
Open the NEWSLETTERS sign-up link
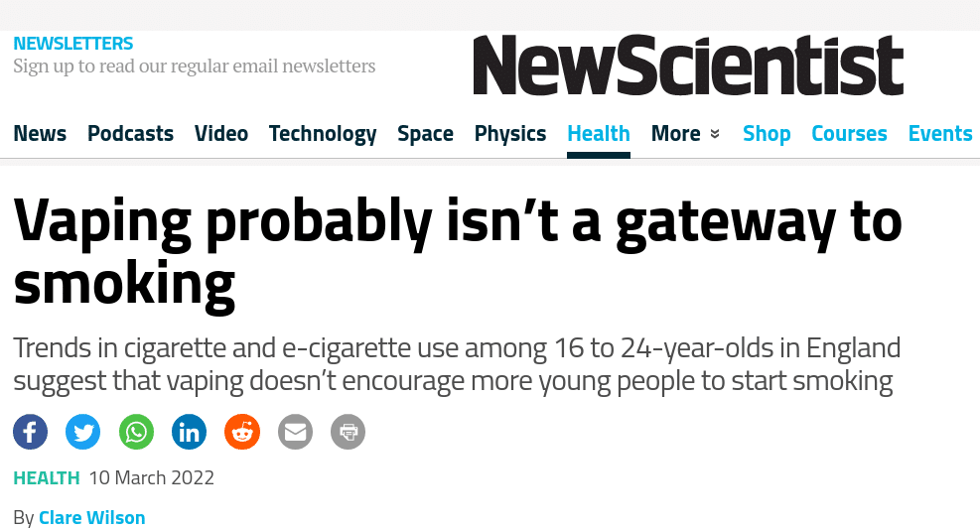click(73, 44)
